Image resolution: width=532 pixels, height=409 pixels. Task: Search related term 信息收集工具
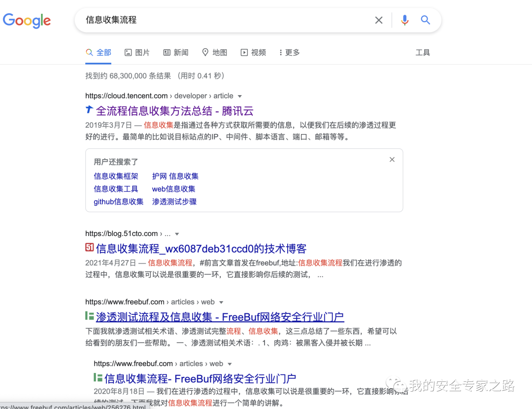pos(116,189)
